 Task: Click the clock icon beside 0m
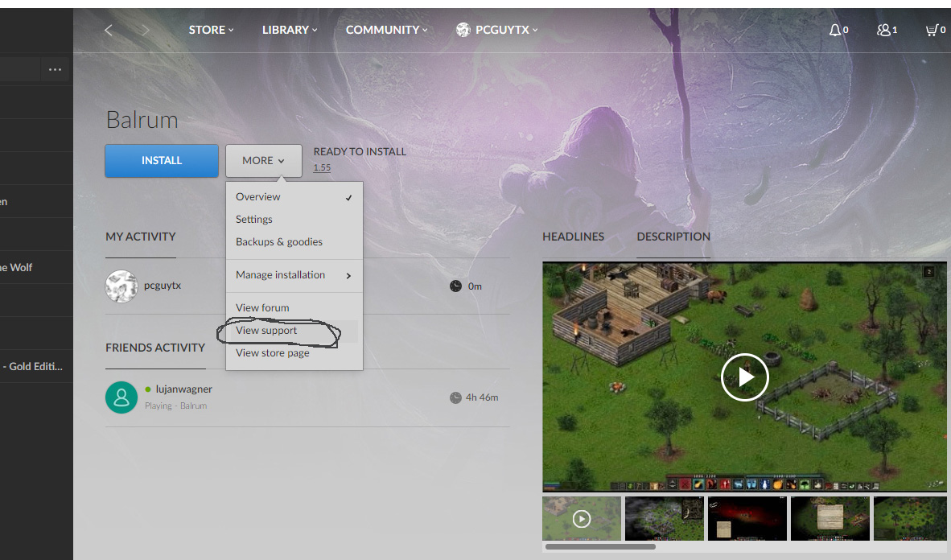[x=455, y=286]
